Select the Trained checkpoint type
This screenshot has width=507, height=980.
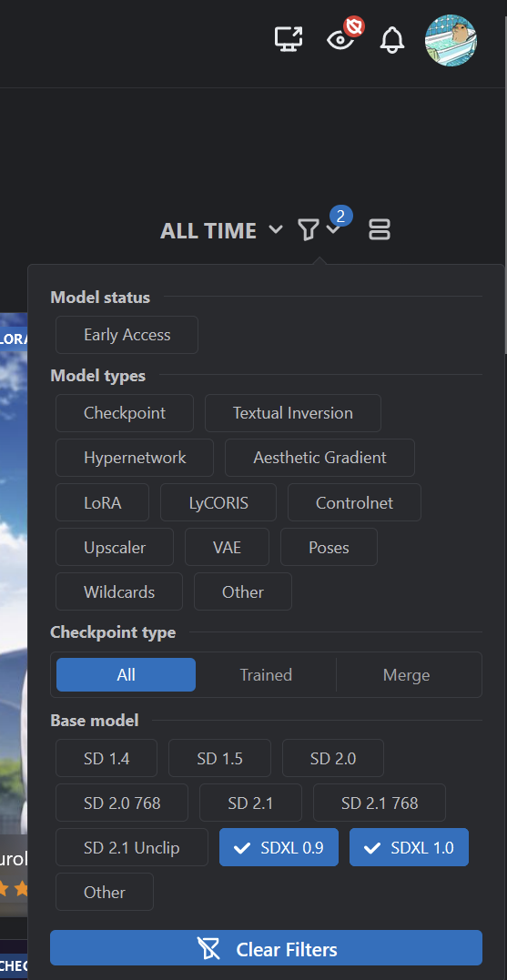266,675
